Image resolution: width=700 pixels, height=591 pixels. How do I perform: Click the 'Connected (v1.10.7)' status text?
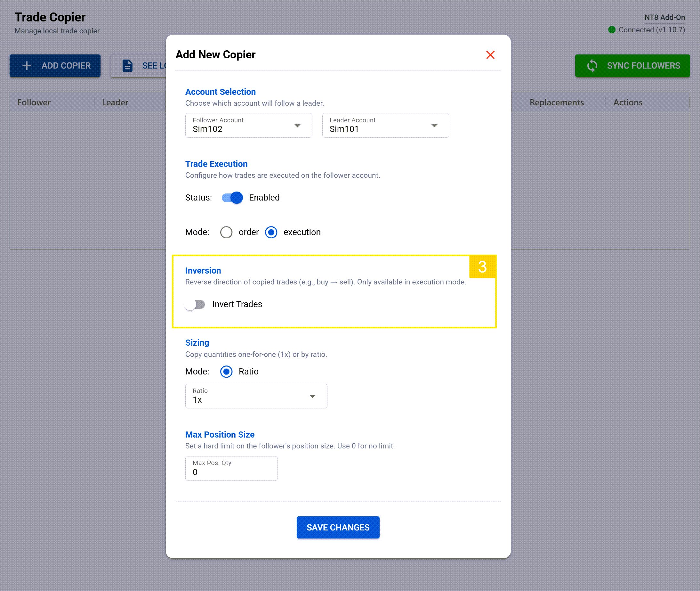[651, 30]
